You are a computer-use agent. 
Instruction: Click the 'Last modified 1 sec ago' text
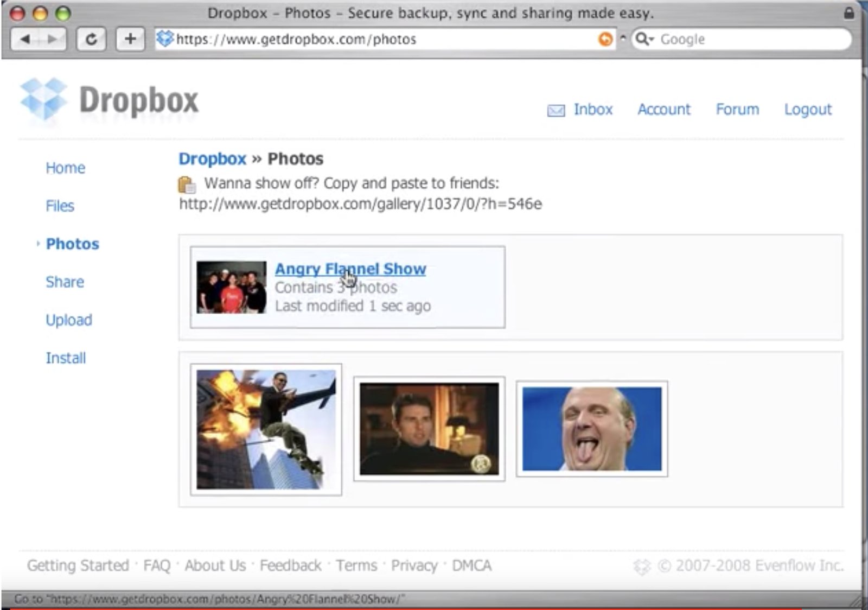(353, 306)
